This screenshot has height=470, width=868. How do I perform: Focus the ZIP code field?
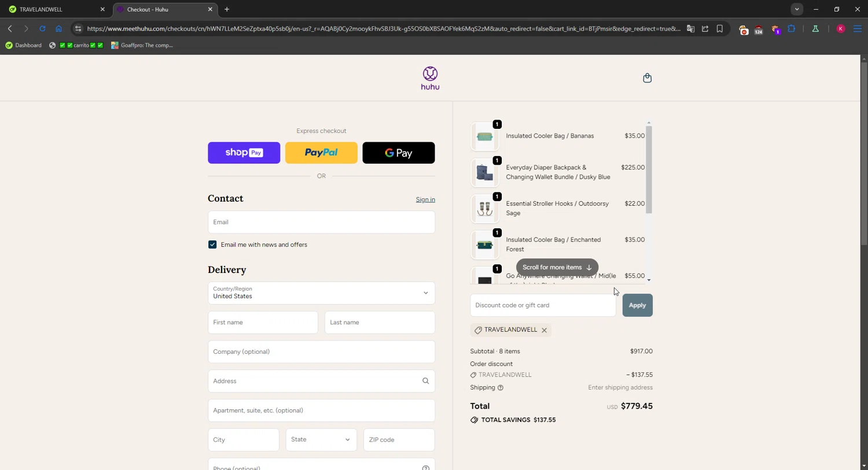(399, 440)
